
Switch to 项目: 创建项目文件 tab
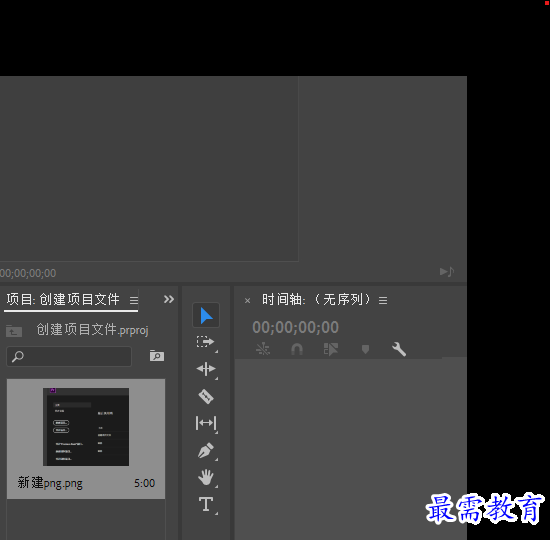(63, 299)
